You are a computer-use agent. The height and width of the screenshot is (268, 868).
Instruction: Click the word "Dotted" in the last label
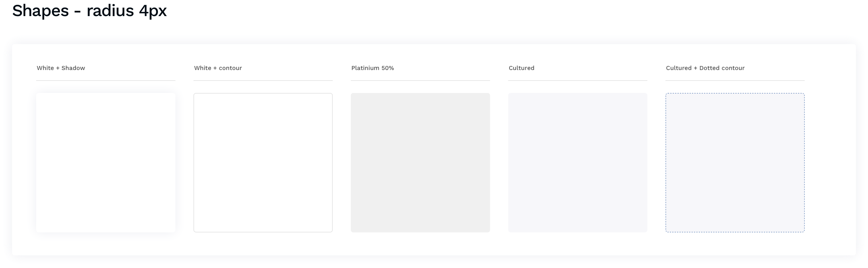coord(710,68)
